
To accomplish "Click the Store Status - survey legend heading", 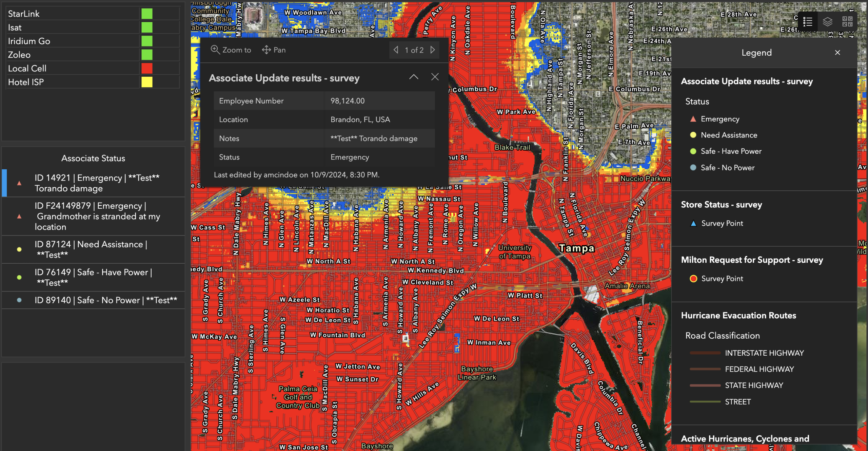I will (x=722, y=205).
